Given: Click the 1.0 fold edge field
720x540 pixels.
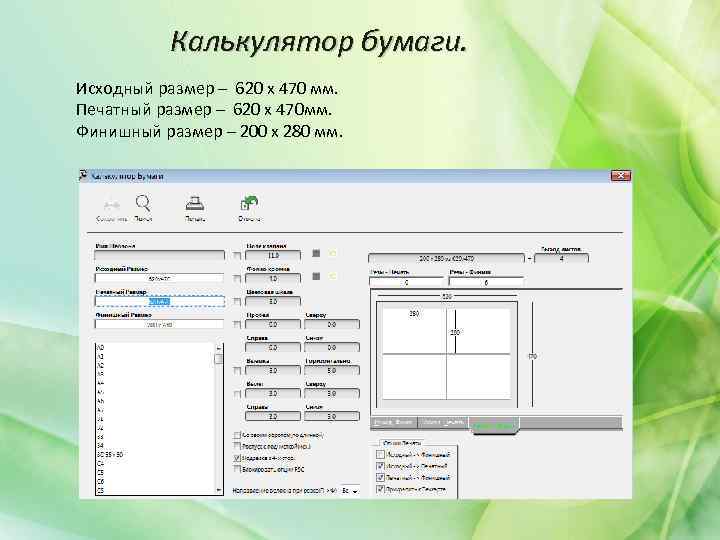Looking at the screenshot, I should click(x=273, y=278).
